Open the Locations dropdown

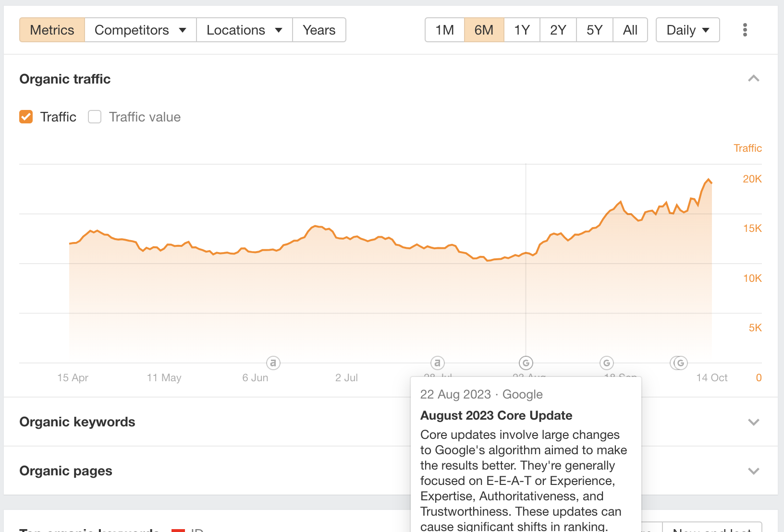pos(245,30)
